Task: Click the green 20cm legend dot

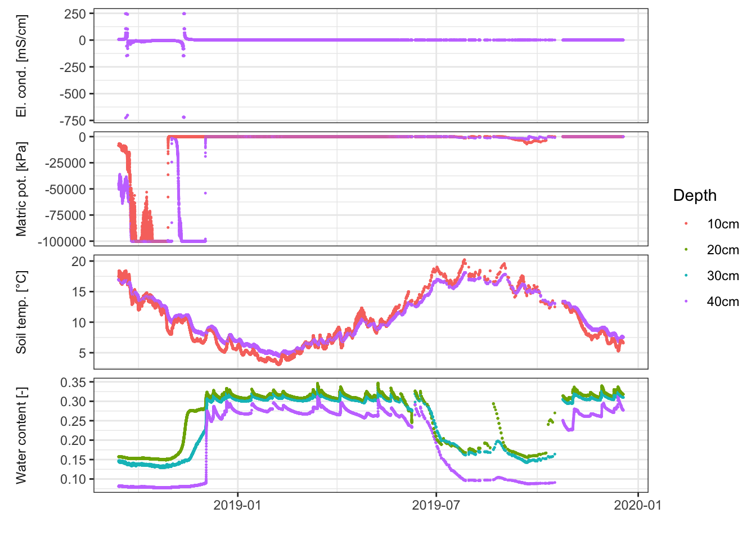Action: 686,250
